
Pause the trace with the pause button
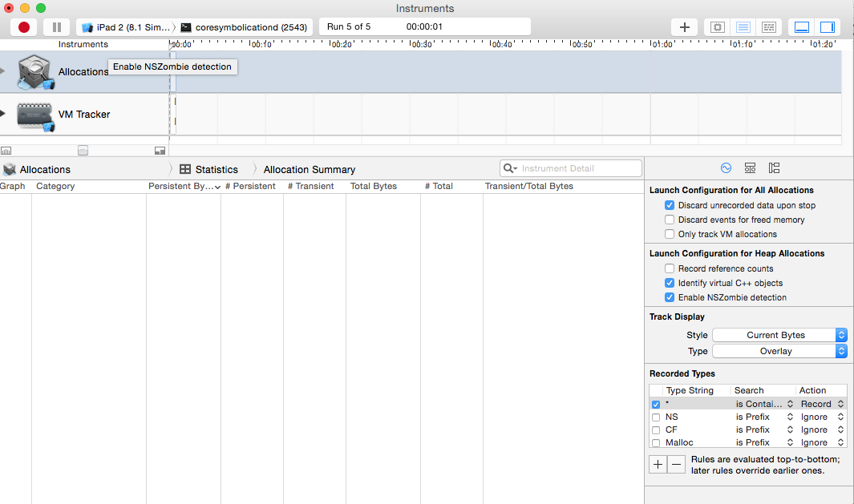point(57,27)
